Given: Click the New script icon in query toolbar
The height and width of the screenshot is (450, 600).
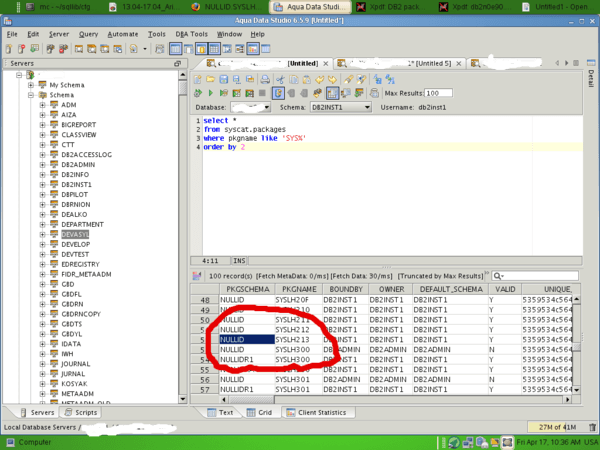Looking at the screenshot, I should click(197, 79).
